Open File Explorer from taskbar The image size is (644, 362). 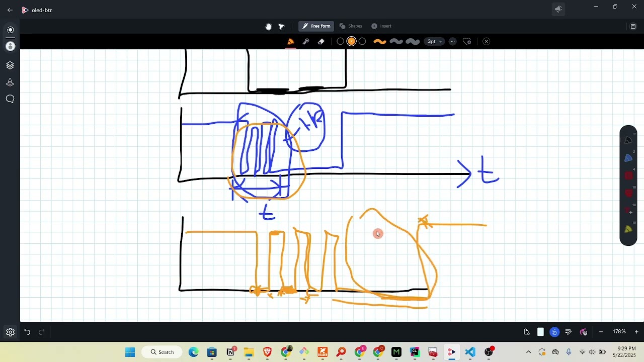pos(249,352)
